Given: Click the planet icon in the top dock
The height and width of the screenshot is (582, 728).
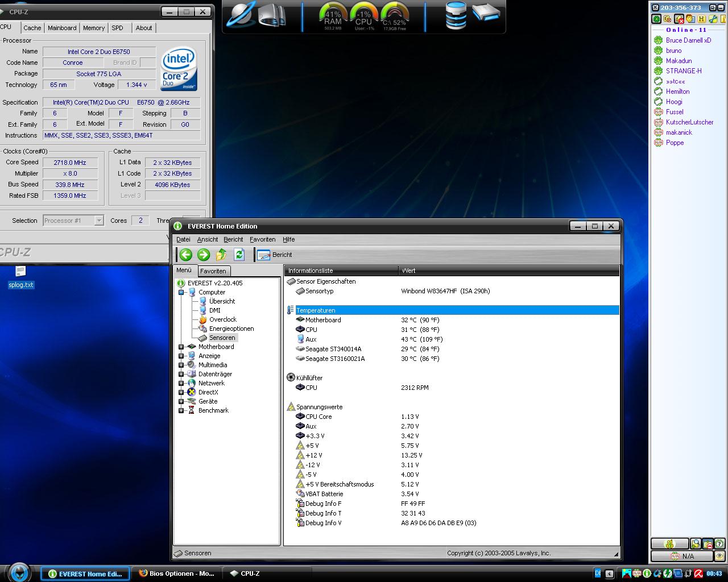Looking at the screenshot, I should pyautogui.click(x=241, y=15).
